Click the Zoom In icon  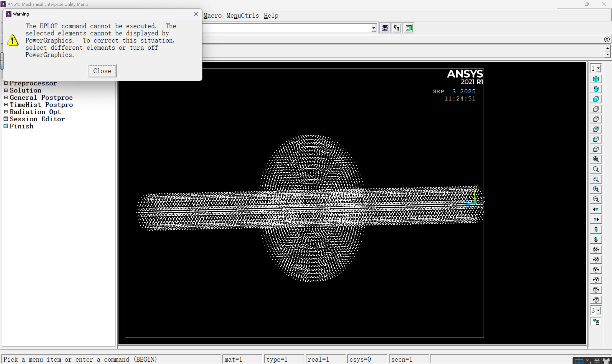pos(596,189)
